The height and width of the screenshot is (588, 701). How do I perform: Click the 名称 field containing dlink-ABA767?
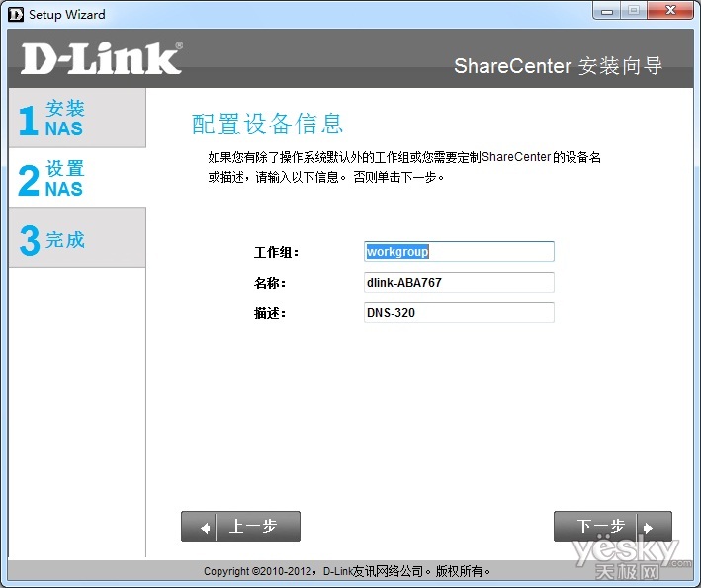[x=459, y=282]
